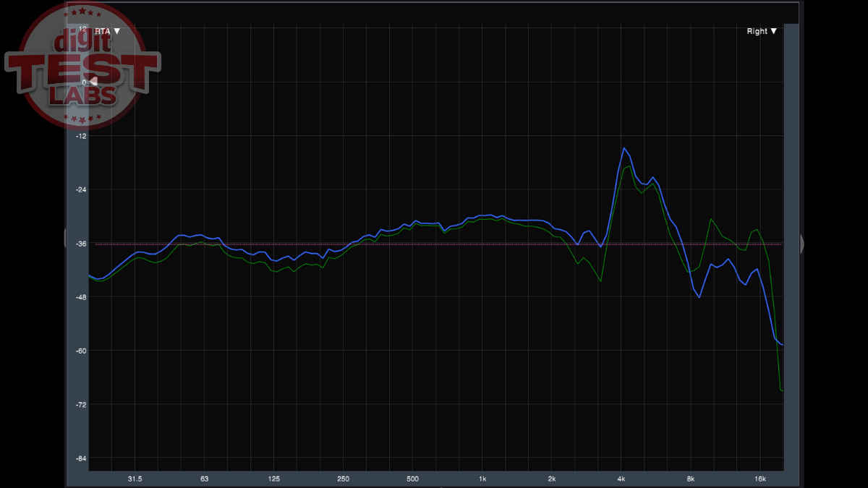Select the pink dotted reference line
Screen dimensions: 868x488
434,244
